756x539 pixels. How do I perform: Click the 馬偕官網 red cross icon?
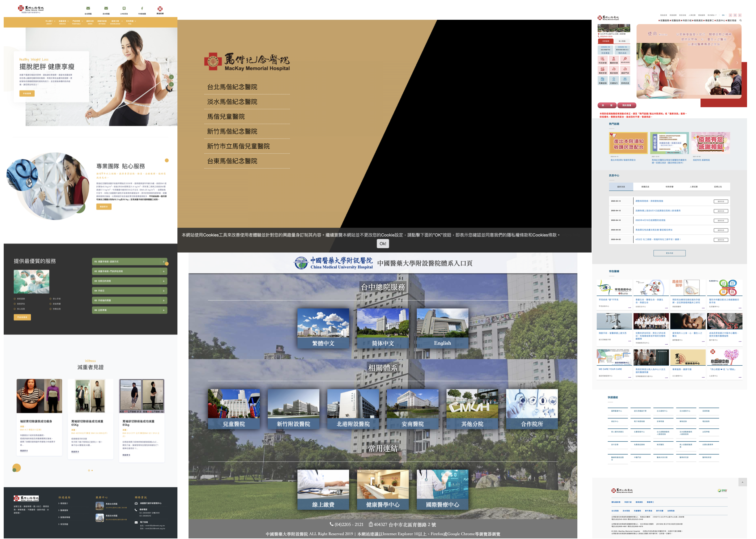pos(160,9)
